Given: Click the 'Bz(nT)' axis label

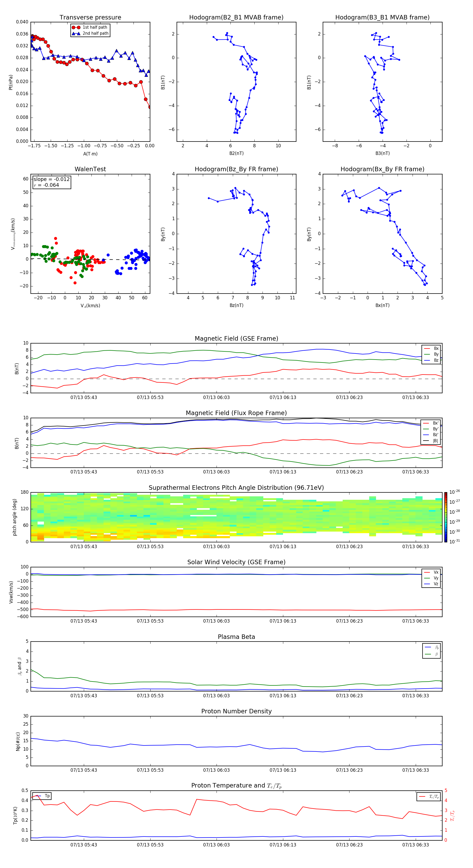Looking at the screenshot, I should (236, 305).
